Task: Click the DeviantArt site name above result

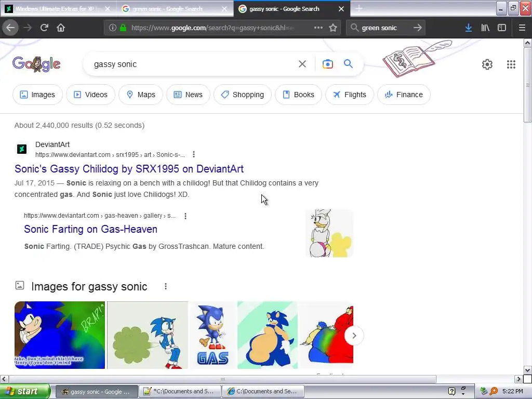Action: click(52, 144)
